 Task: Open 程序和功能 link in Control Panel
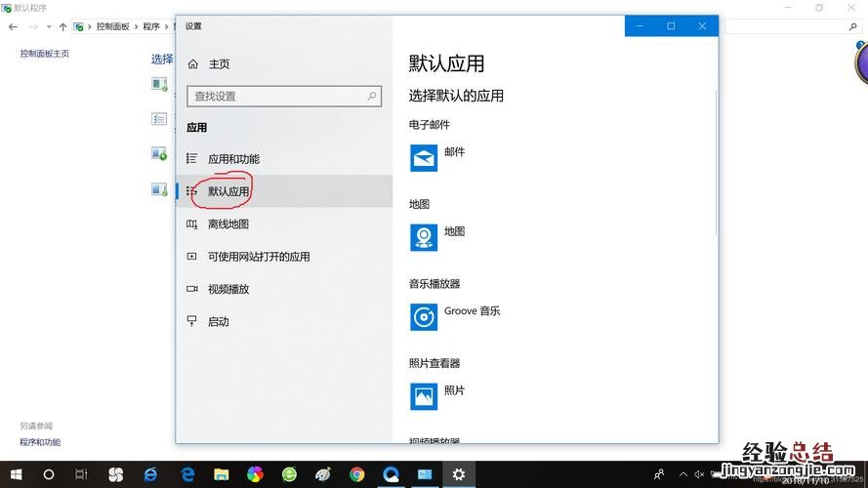(x=40, y=442)
